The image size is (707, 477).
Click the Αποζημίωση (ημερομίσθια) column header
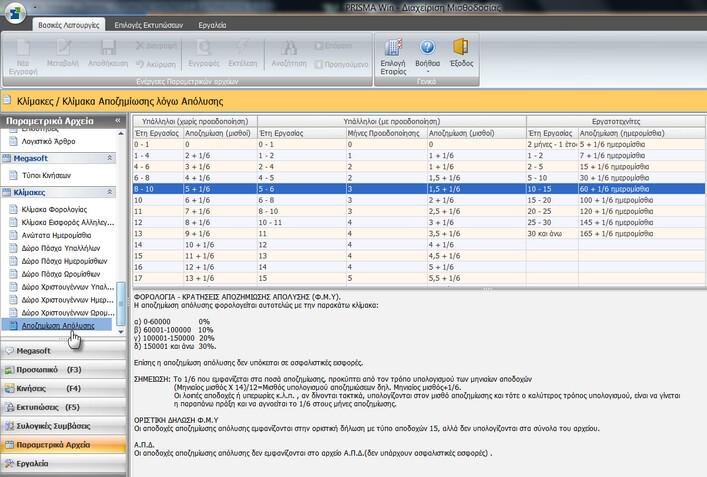[641, 133]
